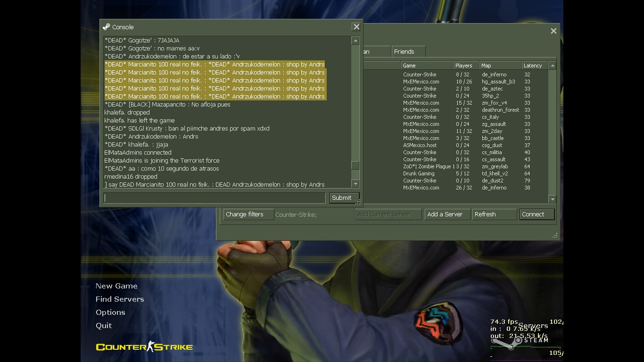
Task: Click the last console line starting '] say DEAD'
Action: tap(215, 185)
